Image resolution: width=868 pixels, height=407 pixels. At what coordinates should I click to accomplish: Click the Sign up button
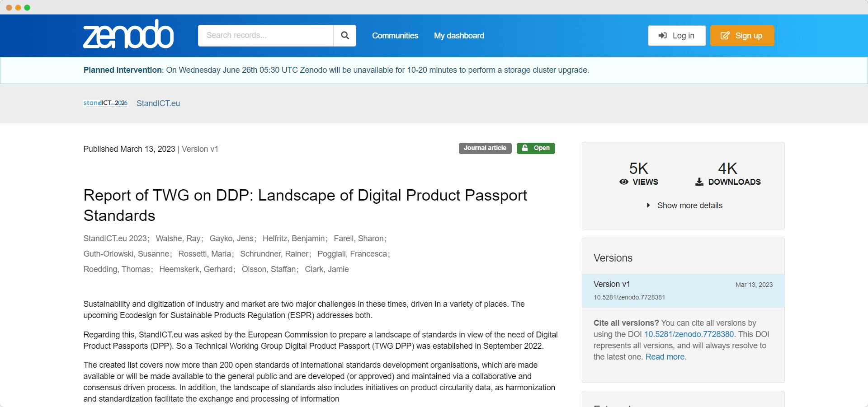[x=742, y=36]
